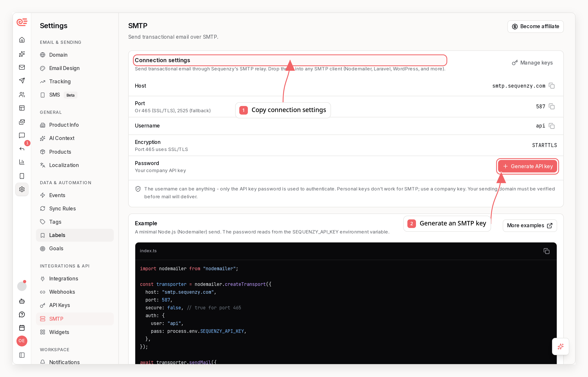Click Generate API key button
588x377 pixels.
click(x=528, y=166)
